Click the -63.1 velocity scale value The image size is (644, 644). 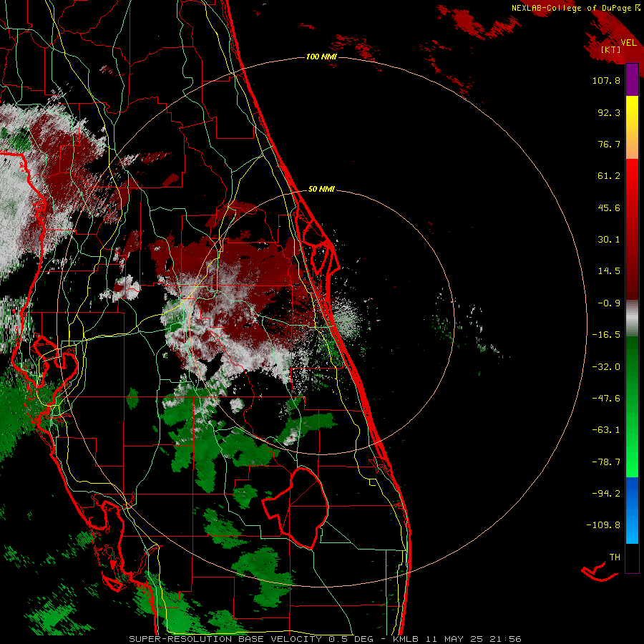[606, 430]
